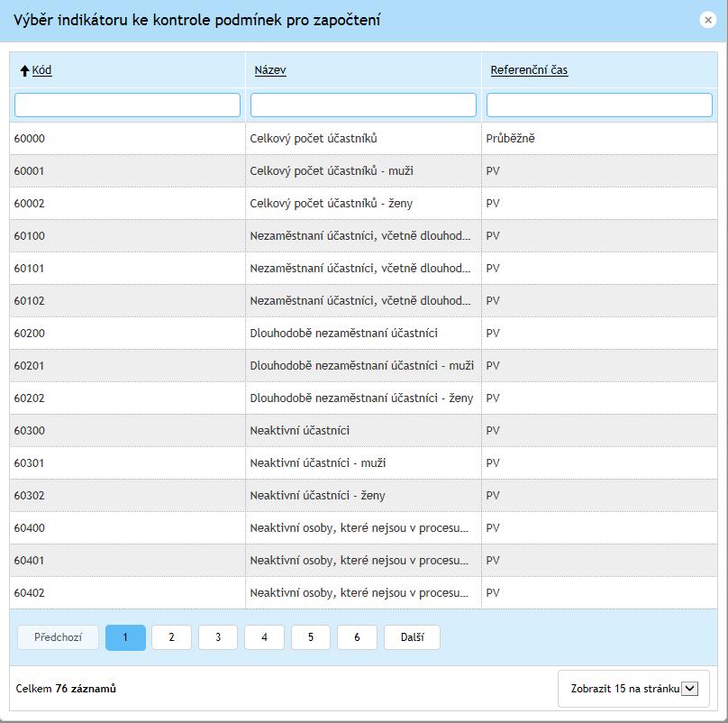This screenshot has height=723, width=728.
Task: Click PV reference time in row 60402
Action: [493, 593]
